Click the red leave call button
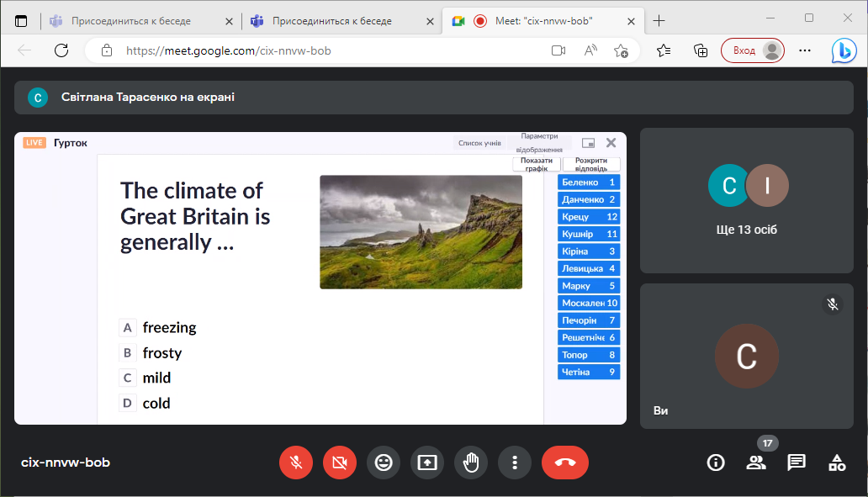 click(x=564, y=462)
